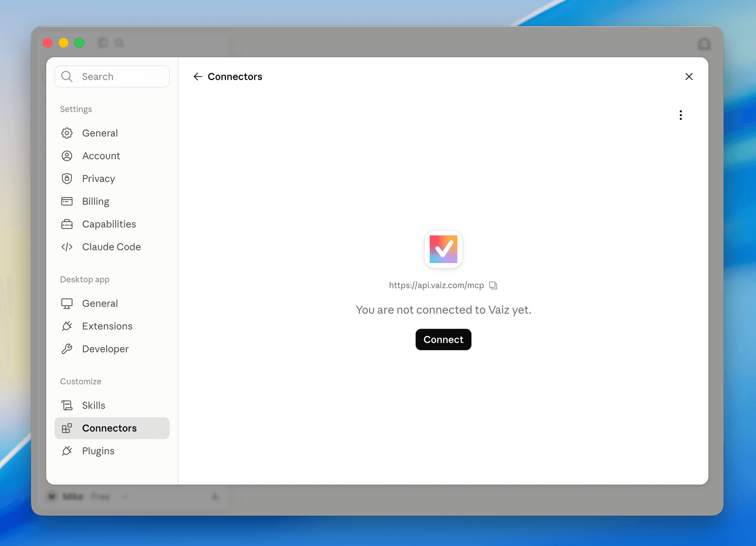The width and height of the screenshot is (756, 546).
Task: Click the search icon in the title bar
Action: pos(119,43)
